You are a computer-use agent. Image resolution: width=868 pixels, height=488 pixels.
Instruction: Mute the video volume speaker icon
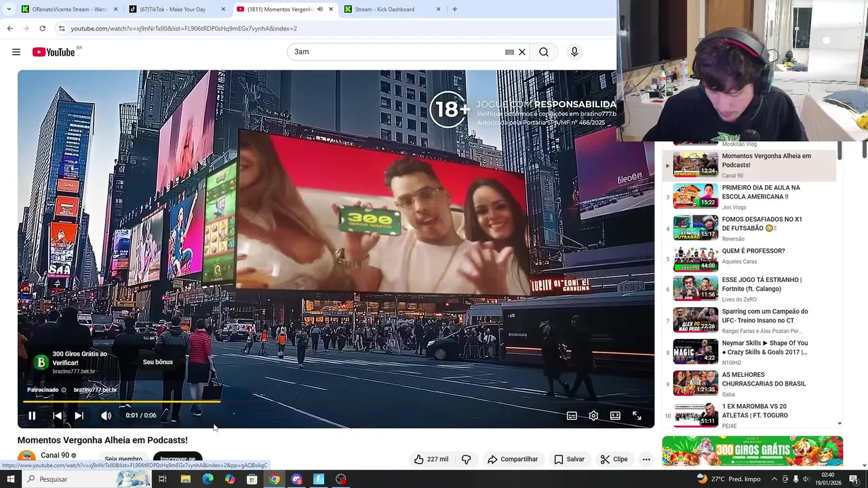106,415
